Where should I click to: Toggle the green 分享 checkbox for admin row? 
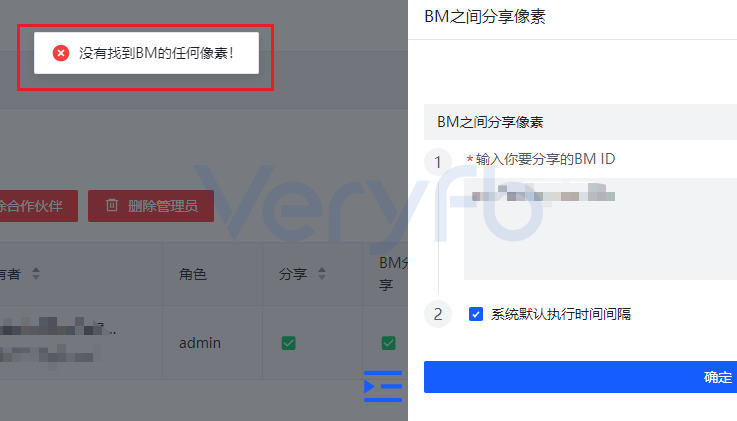(289, 343)
